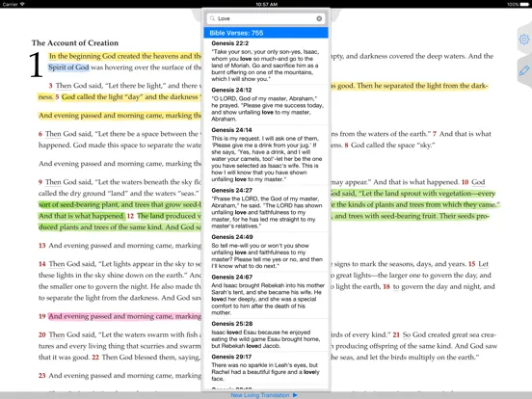Tap the battery indicator in the status bar
The width and height of the screenshot is (532, 399).
pos(524,4)
